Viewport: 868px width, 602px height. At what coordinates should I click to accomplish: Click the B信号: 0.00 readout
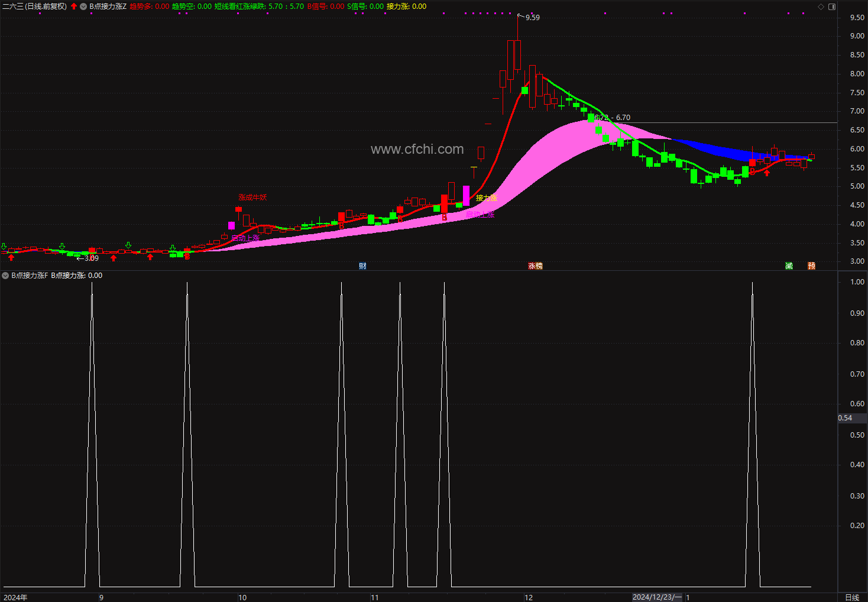pyautogui.click(x=326, y=7)
